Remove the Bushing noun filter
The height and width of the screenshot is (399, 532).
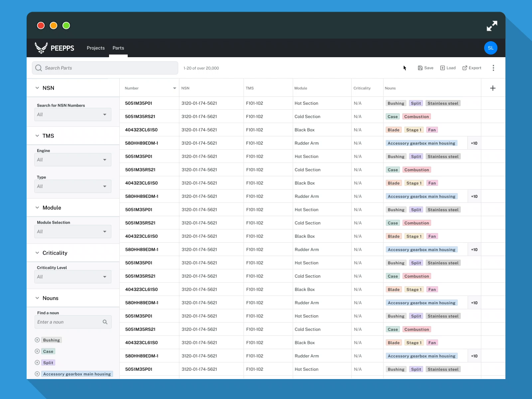point(37,340)
